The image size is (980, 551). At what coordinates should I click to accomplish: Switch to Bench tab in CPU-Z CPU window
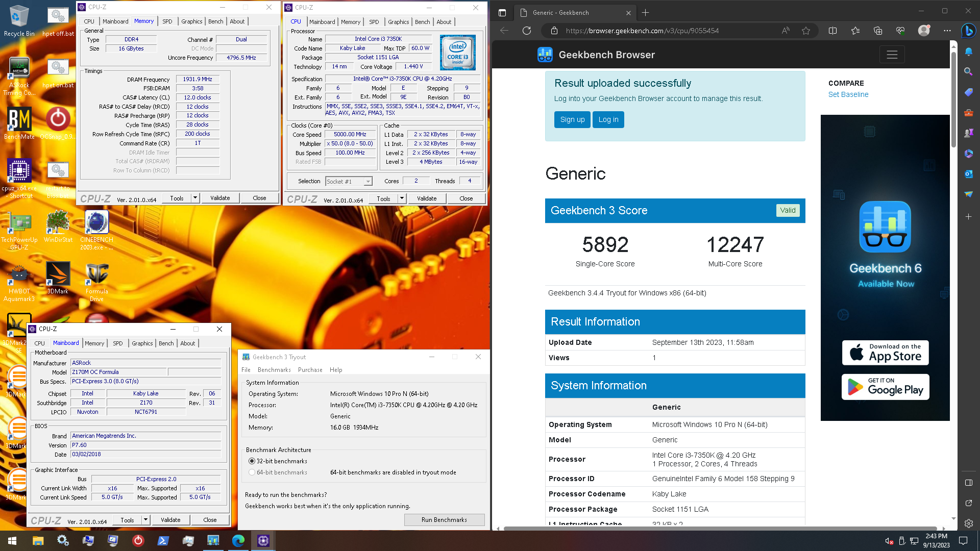pos(422,22)
